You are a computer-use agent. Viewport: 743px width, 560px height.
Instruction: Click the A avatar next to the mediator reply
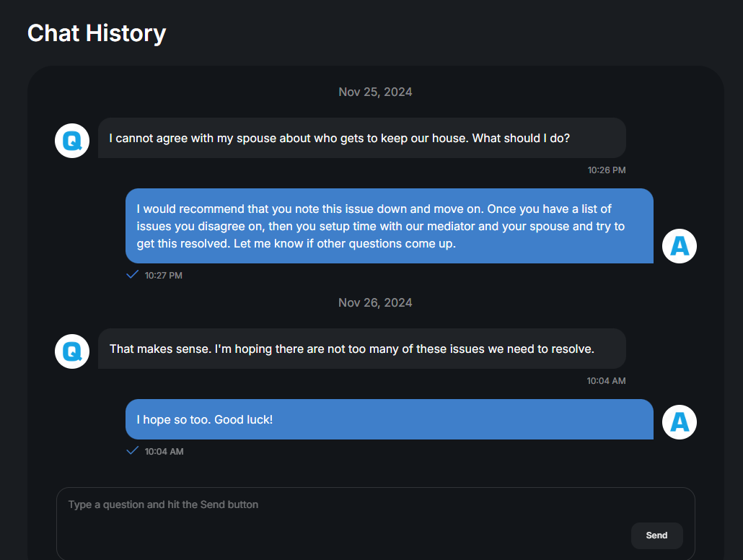tap(679, 246)
